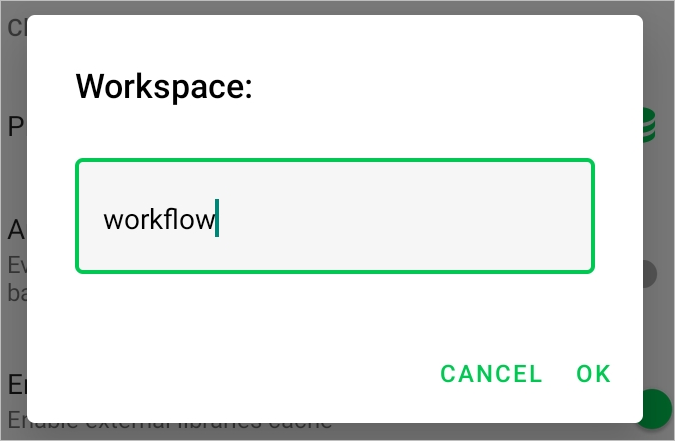This screenshot has height=441, width=675.
Task: Disable the green external libraries cache switch
Action: (655, 406)
